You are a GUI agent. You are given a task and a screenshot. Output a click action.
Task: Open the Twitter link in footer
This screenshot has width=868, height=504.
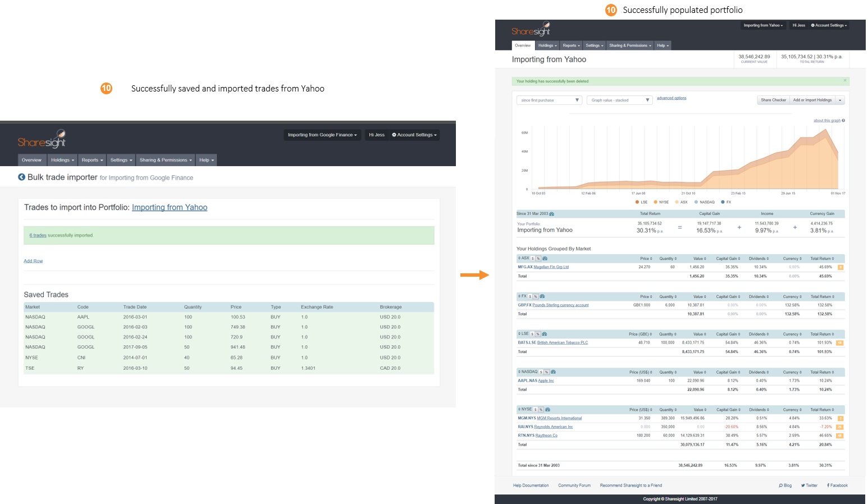click(x=809, y=485)
